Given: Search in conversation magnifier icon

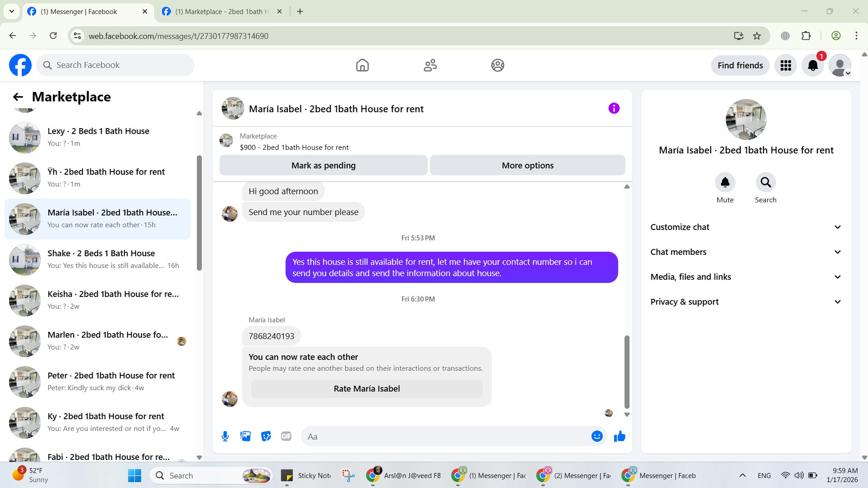Looking at the screenshot, I should [x=765, y=182].
